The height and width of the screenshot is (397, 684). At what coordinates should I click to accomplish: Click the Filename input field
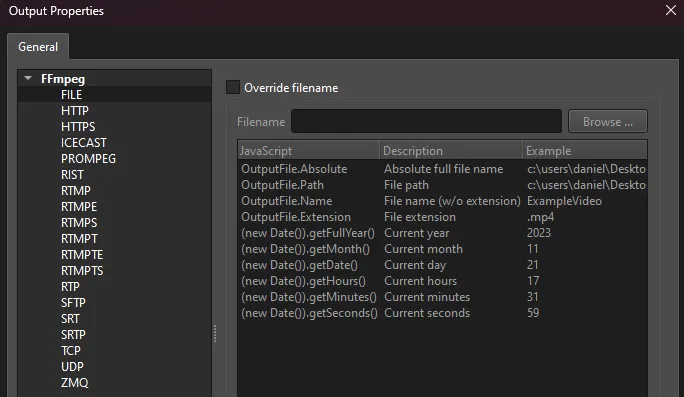426,121
